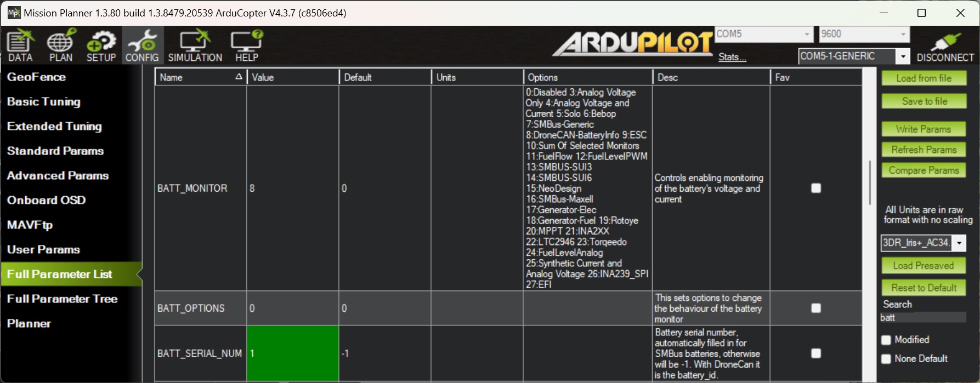
Task: Click the DISCONNECT plug icon
Action: coord(945,46)
